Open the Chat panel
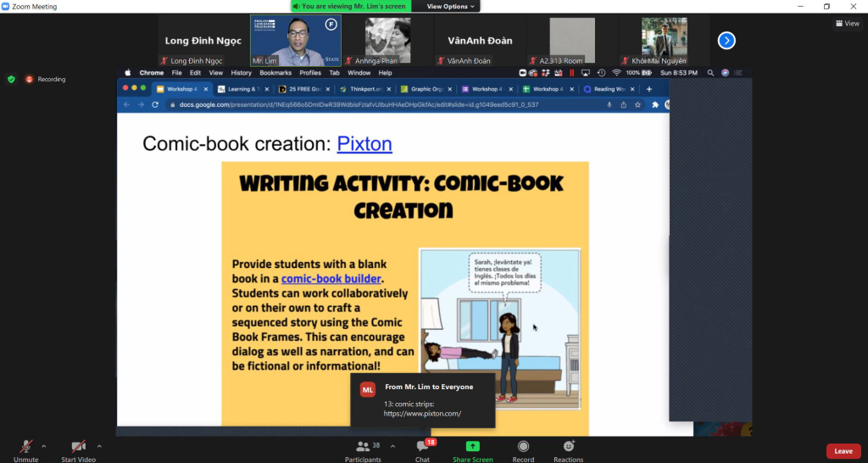This screenshot has width=868, height=463. pyautogui.click(x=422, y=450)
